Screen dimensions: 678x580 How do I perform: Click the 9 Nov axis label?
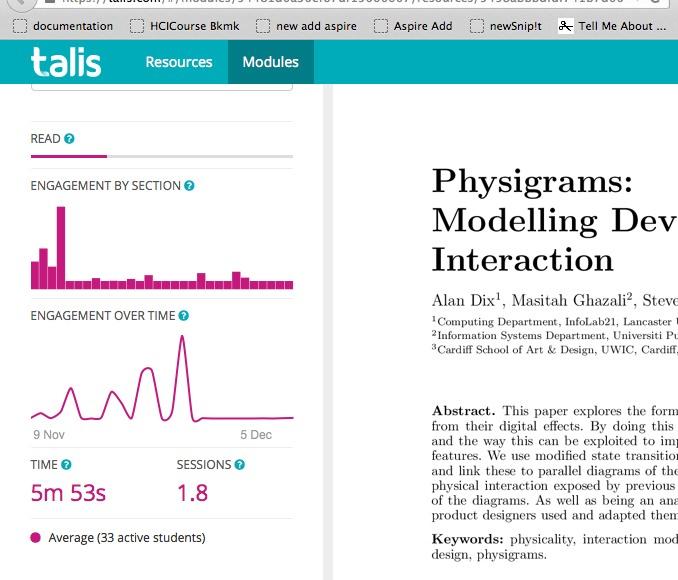click(x=49, y=435)
